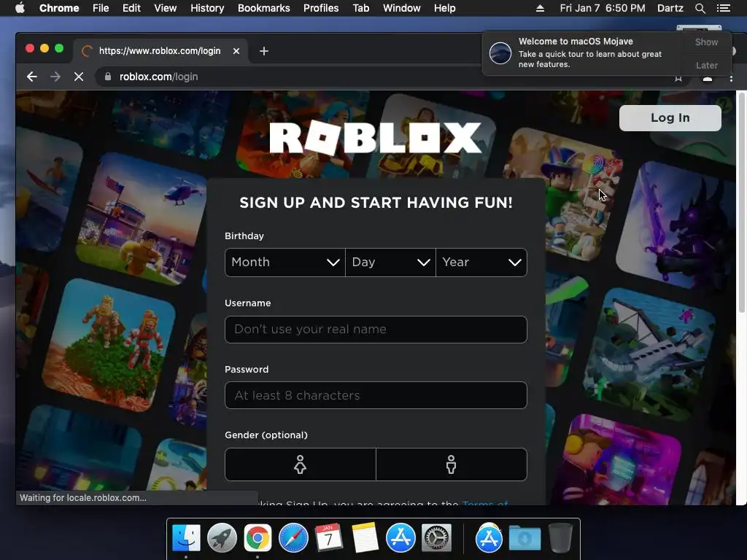Click the Password input field

376,395
